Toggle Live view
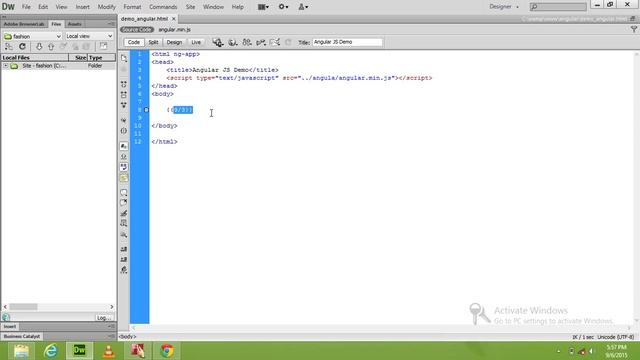Image resolution: width=640 pixels, height=360 pixels. pos(196,42)
